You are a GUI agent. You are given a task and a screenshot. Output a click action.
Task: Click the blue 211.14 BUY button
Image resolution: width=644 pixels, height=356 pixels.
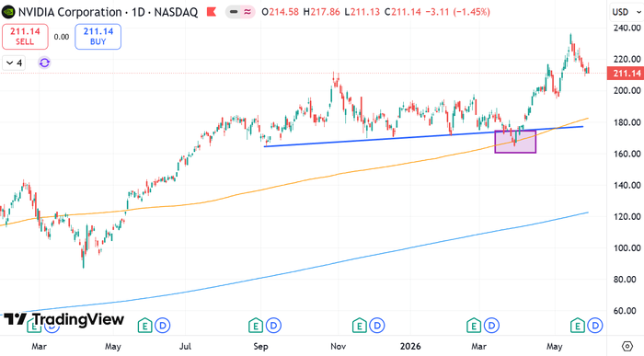pos(98,37)
